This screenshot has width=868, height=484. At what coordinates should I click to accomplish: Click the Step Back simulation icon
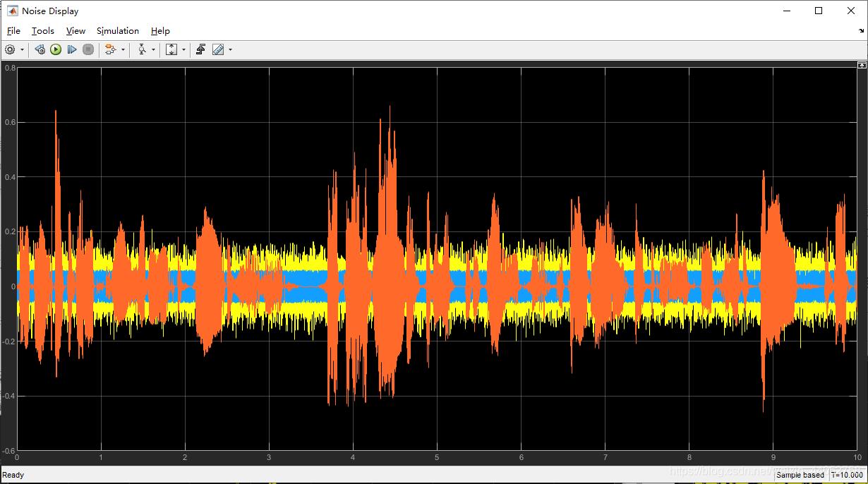point(40,49)
